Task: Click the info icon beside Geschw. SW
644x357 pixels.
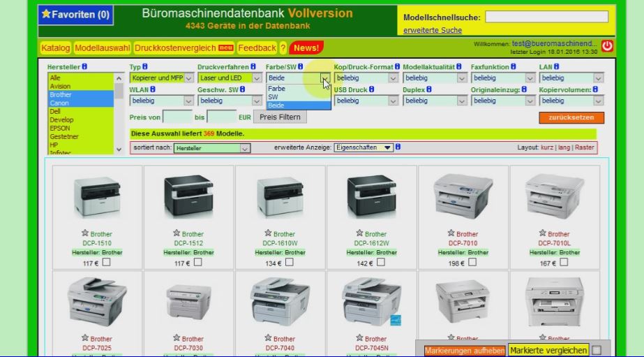Action: click(x=243, y=89)
